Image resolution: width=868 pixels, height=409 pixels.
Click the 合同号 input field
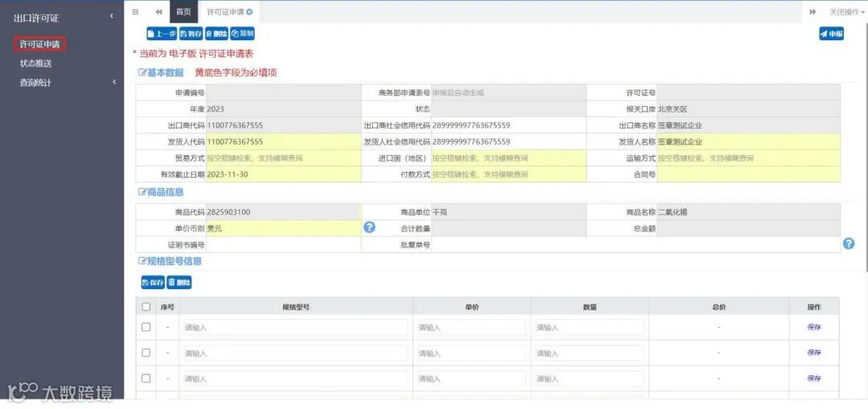(x=748, y=174)
